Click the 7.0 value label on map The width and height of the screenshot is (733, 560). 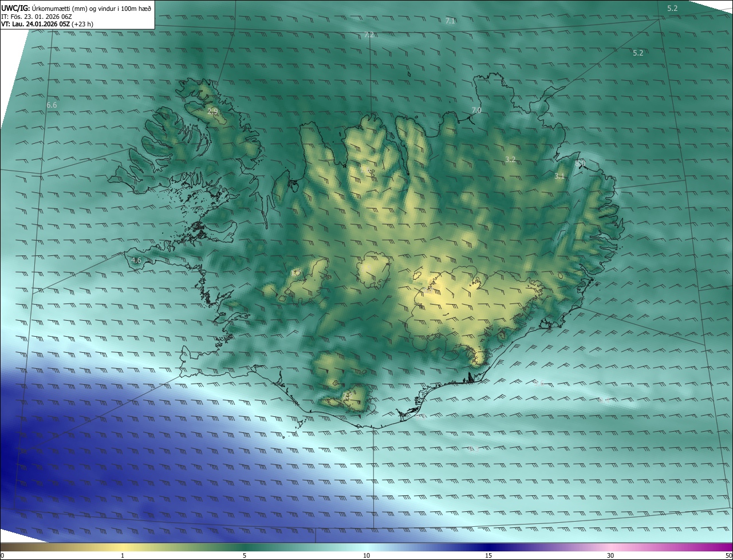(x=476, y=110)
